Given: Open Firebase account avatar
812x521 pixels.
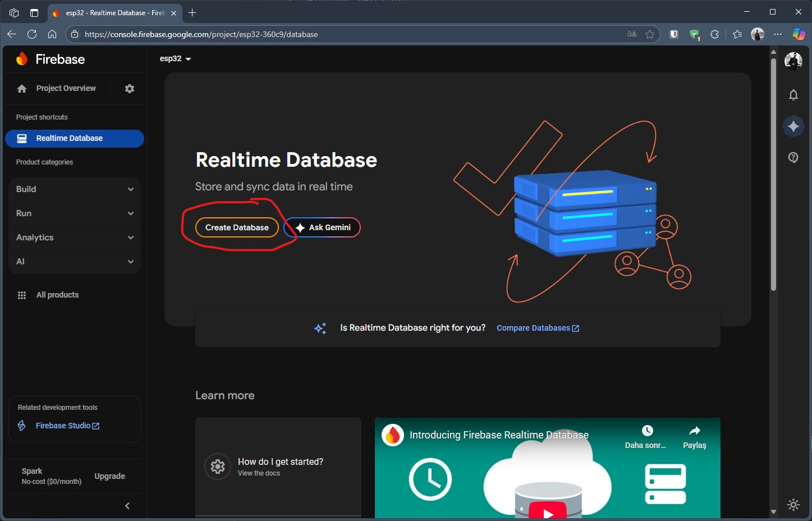Looking at the screenshot, I should 793,61.
